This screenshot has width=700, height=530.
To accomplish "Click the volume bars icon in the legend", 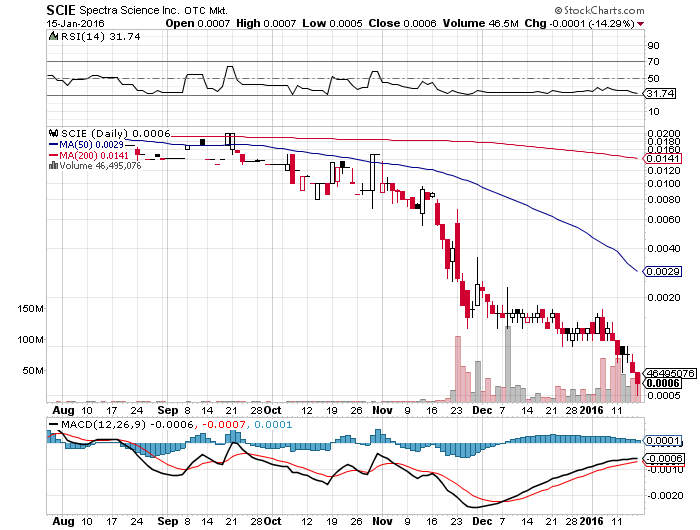I will click(x=53, y=166).
